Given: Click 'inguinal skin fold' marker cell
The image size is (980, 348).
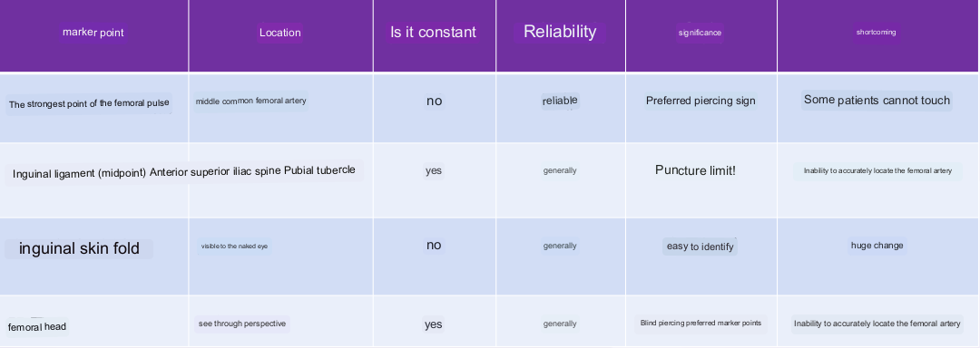Looking at the screenshot, I should [79, 248].
